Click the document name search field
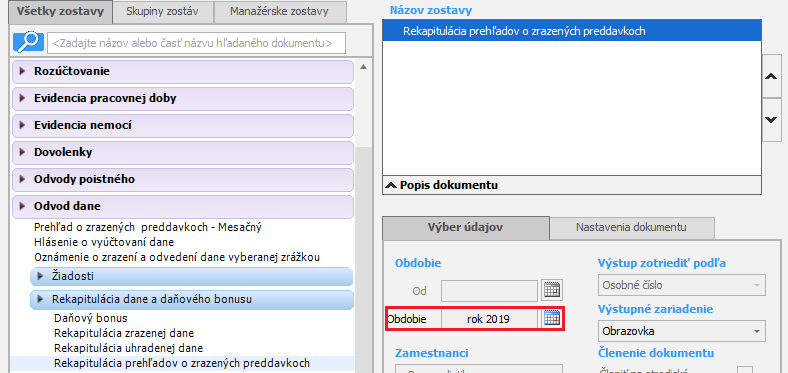 196,43
